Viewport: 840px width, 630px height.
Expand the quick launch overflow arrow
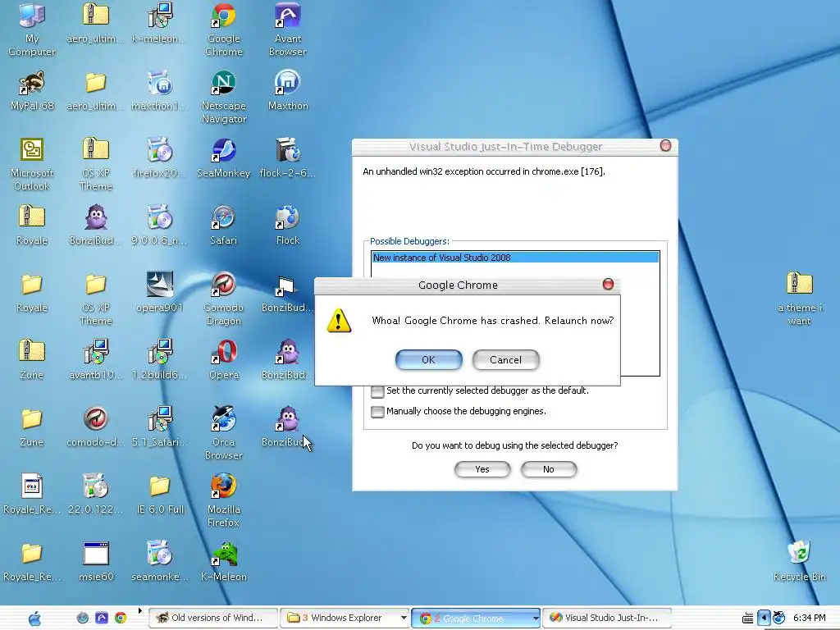[x=139, y=610]
